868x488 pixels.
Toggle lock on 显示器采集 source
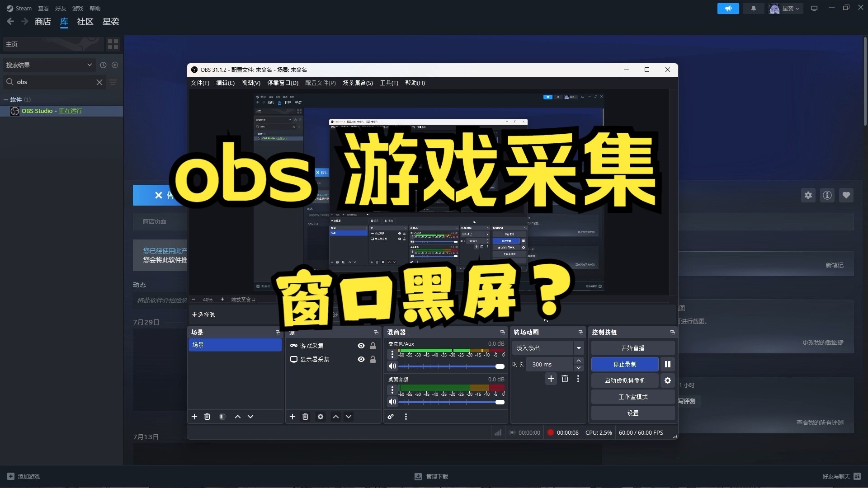click(373, 359)
